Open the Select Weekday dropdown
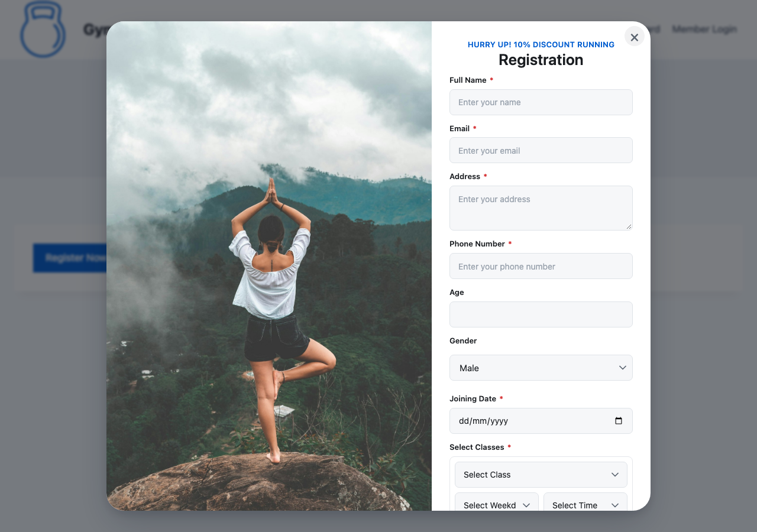 pos(496,502)
